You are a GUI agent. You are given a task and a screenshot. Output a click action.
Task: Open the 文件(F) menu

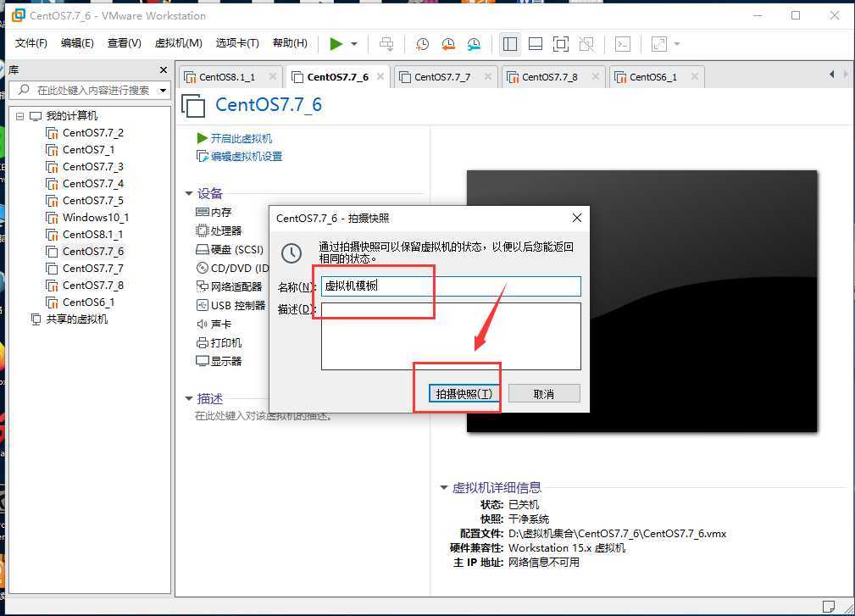pos(31,43)
